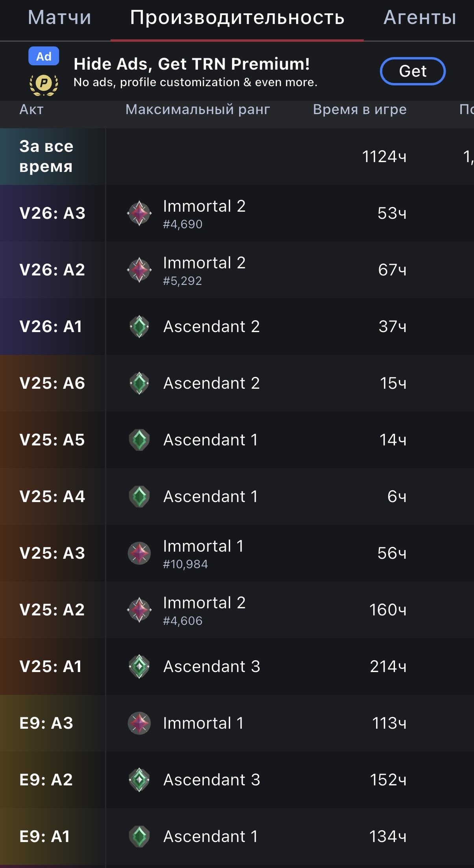
Task: Click Immortal 1 rank icon for V25: A3
Action: click(x=139, y=553)
